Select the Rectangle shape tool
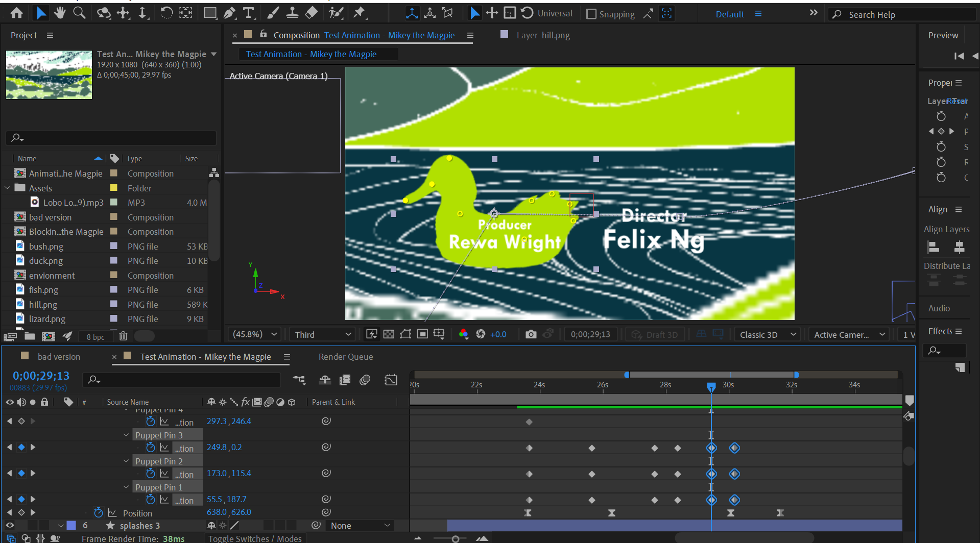Image resolution: width=980 pixels, height=543 pixels. pos(209,13)
